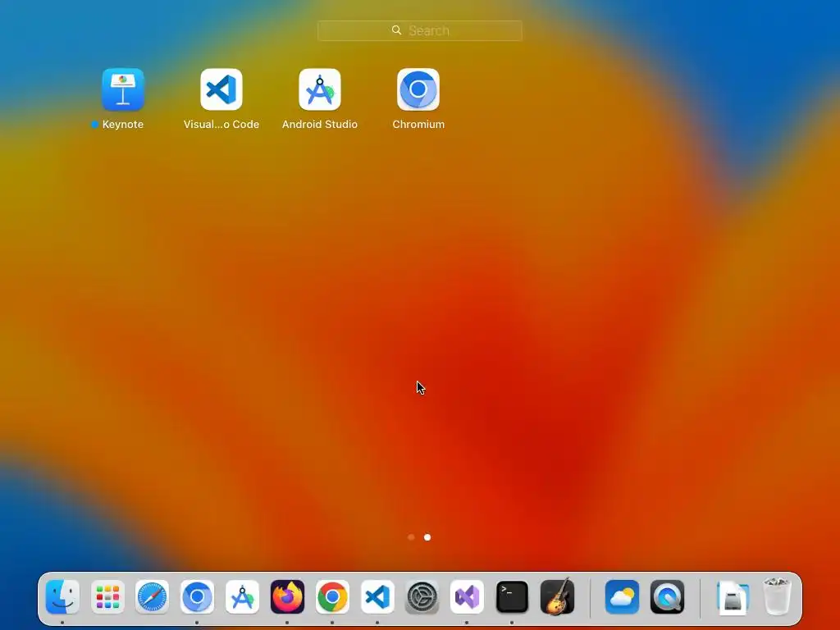Open Safari from the Dock
This screenshot has height=630, width=840.
point(152,597)
